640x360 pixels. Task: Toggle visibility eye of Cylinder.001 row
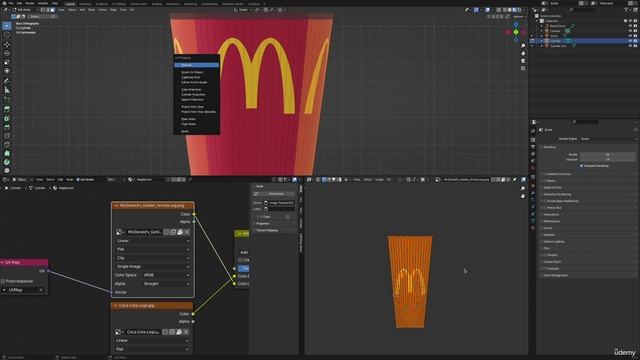tap(630, 46)
